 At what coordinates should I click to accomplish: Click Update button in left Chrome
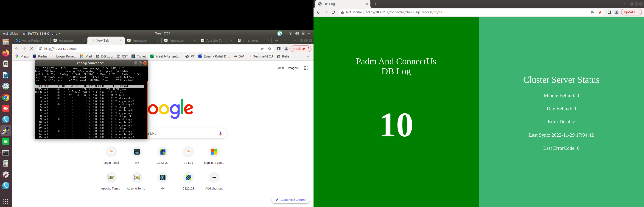coord(301,49)
